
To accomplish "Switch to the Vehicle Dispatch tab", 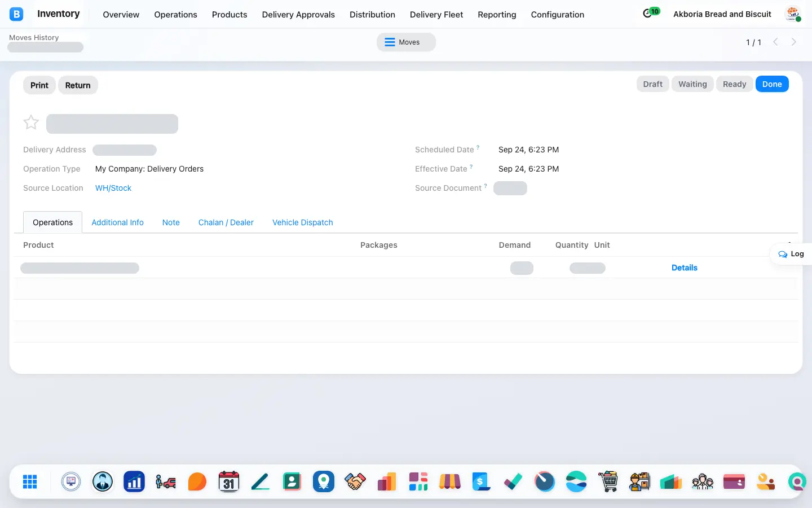I will point(302,222).
